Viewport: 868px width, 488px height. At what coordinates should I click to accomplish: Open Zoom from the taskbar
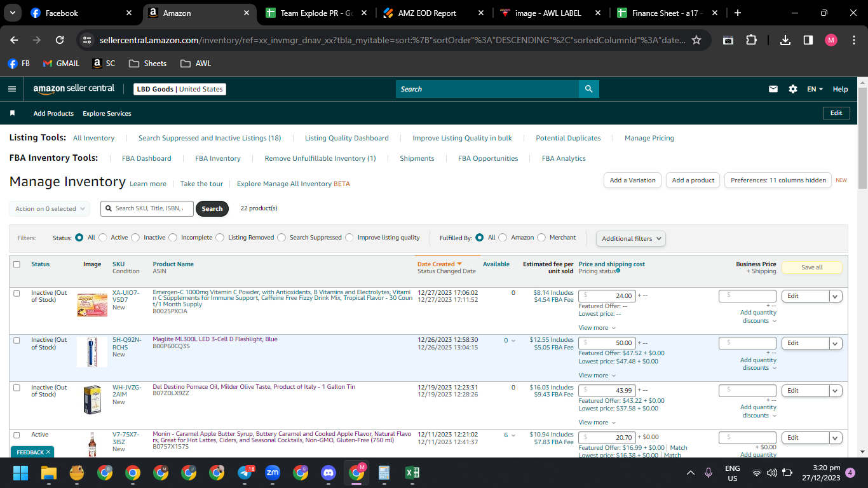(273, 473)
